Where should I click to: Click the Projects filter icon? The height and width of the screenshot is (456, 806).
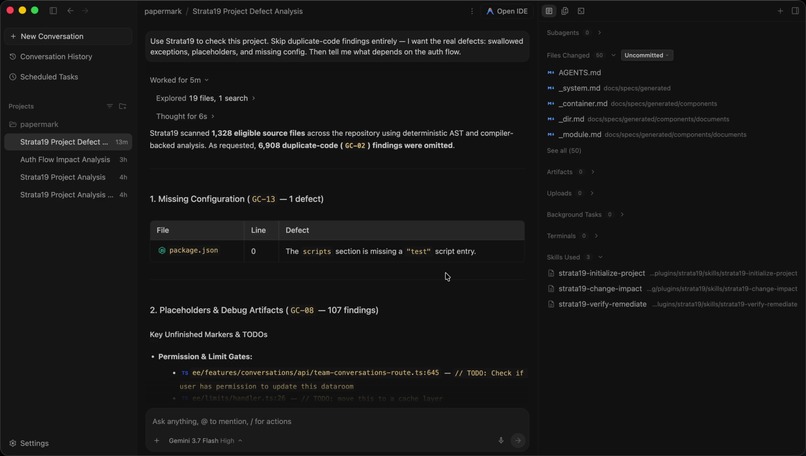[x=109, y=106]
